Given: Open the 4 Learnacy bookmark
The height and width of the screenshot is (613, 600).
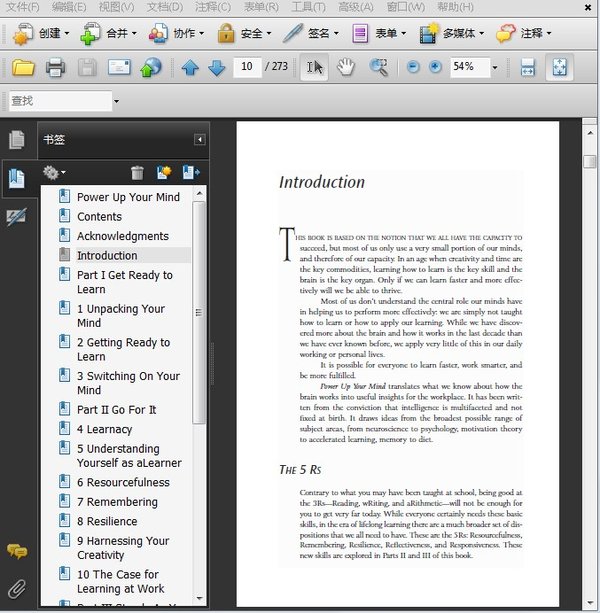Looking at the screenshot, I should [x=104, y=429].
